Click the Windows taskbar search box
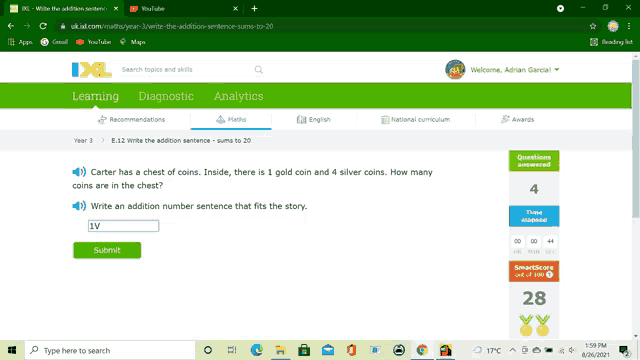The height and width of the screenshot is (360, 640). click(110, 350)
